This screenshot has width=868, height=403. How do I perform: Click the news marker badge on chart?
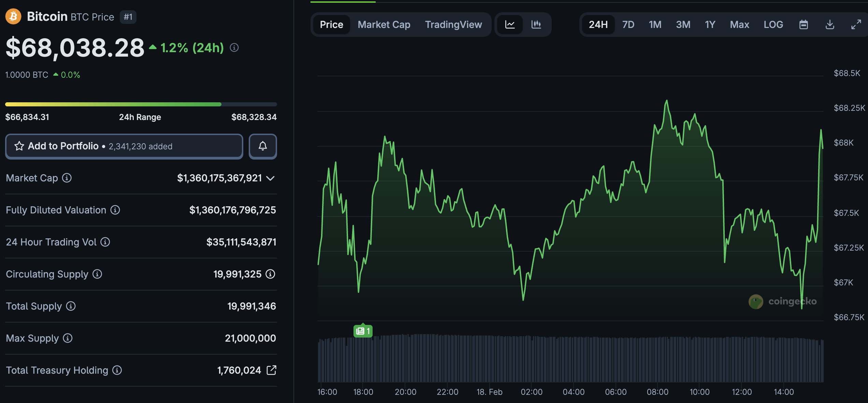click(x=363, y=331)
